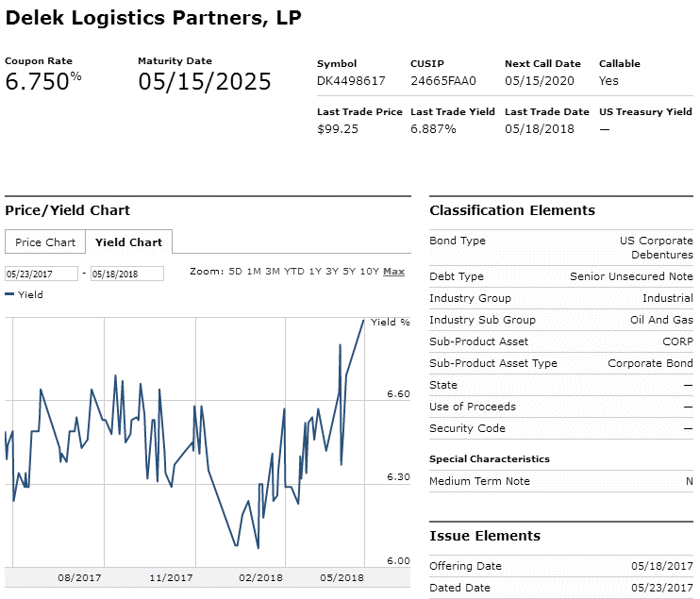Set chart zoom to 5Y
This screenshot has height=599, width=700.
point(349,272)
